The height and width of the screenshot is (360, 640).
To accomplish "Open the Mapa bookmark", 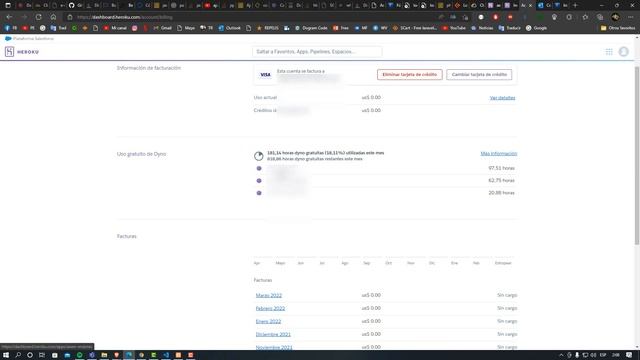I will (186, 28).
